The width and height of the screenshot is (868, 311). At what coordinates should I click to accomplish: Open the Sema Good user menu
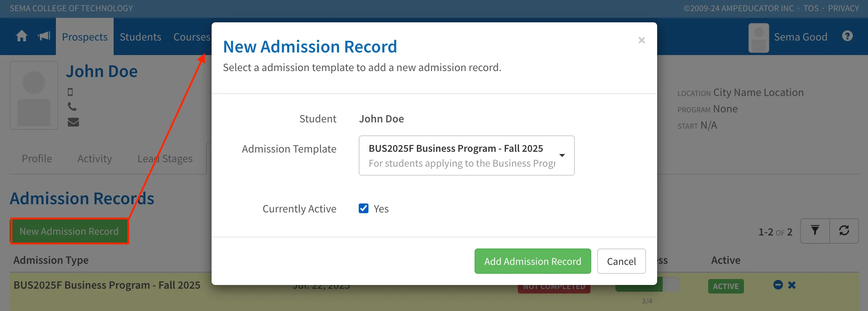(788, 37)
